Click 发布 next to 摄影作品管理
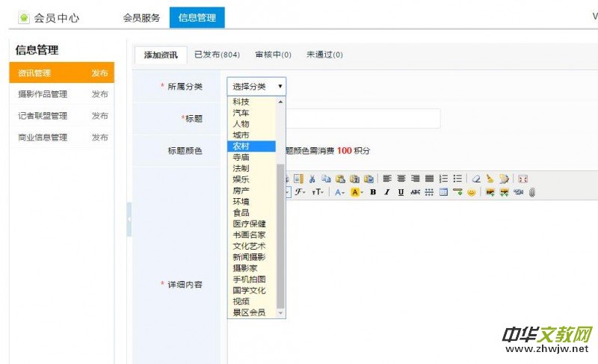This screenshot has width=598, height=364. click(x=99, y=94)
